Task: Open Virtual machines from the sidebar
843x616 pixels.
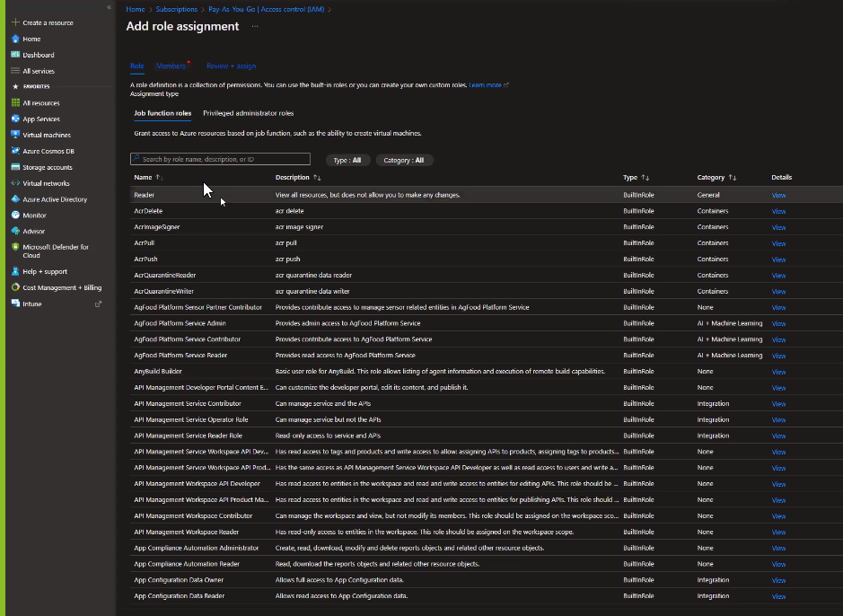Action: point(46,135)
